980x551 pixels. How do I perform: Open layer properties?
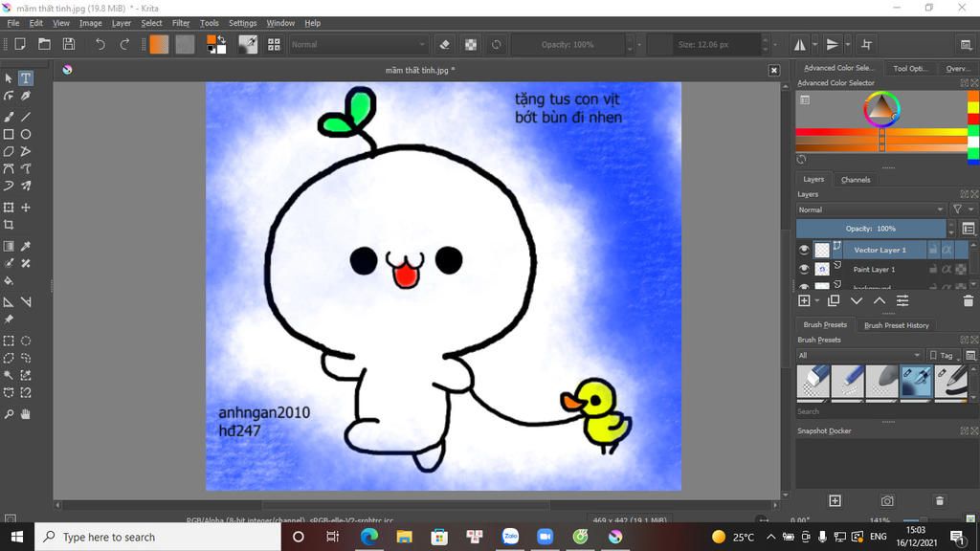pyautogui.click(x=902, y=301)
